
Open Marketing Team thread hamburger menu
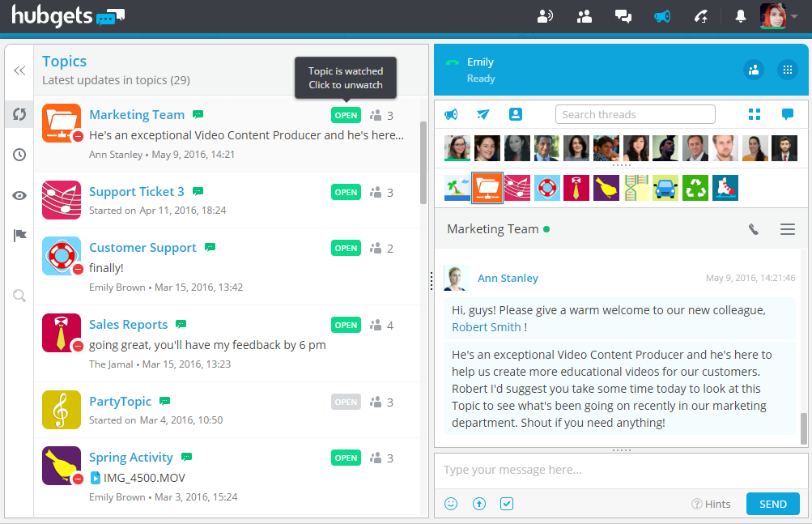point(788,229)
